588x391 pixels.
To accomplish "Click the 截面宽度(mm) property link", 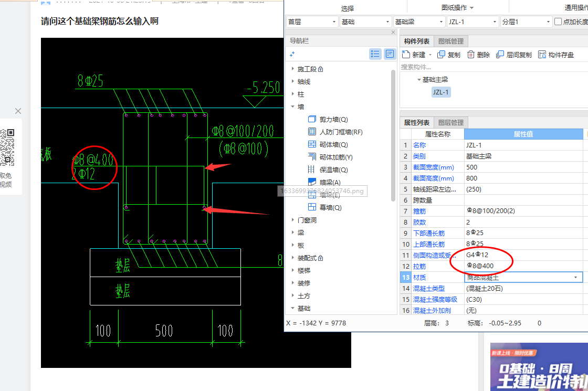I will point(433,167).
